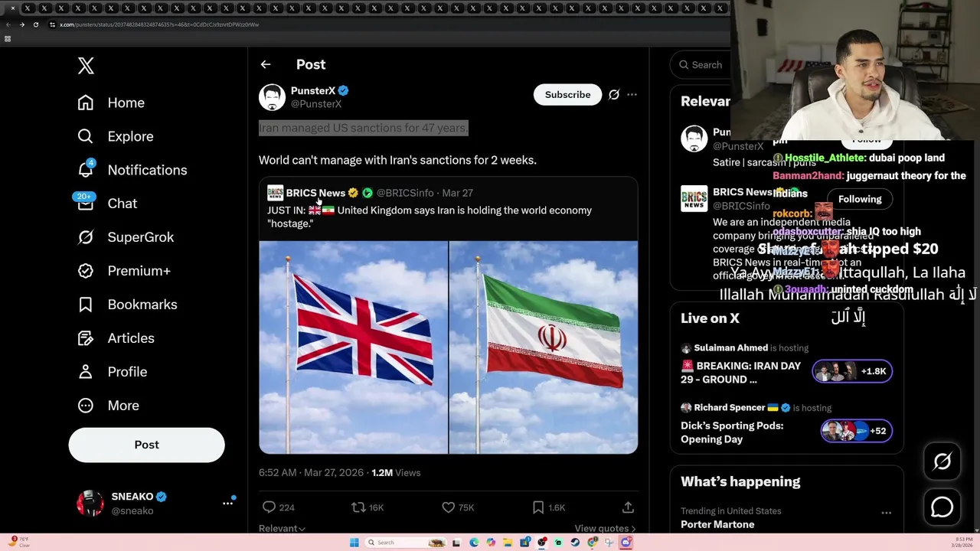
Task: Open Dick's Sporting Pods: Opening Day live
Action: point(733,432)
